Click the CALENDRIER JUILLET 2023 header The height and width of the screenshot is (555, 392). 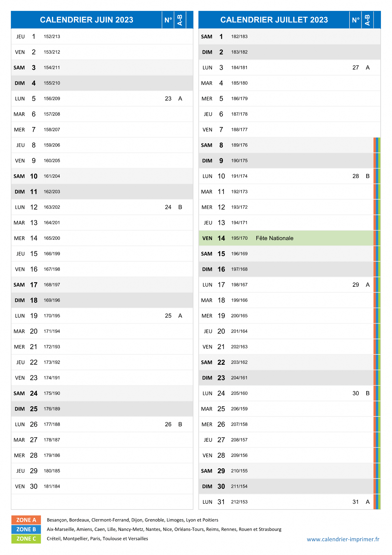pos(274,20)
